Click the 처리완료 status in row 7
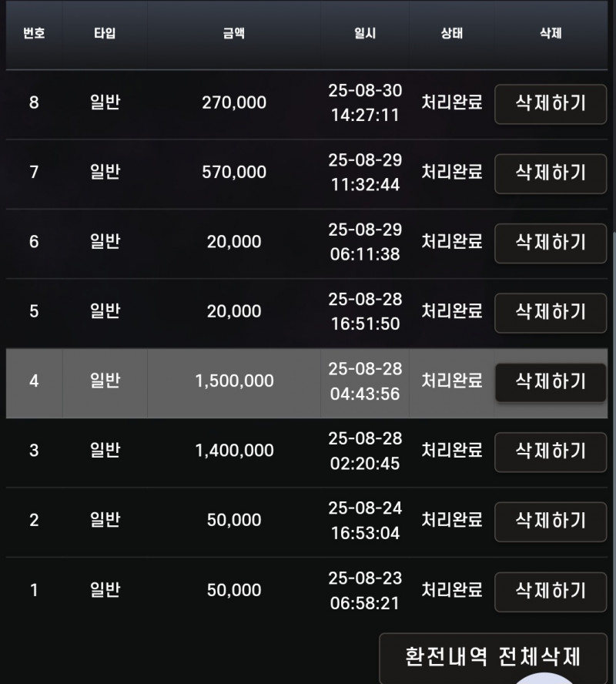Image resolution: width=616 pixels, height=684 pixels. (452, 172)
